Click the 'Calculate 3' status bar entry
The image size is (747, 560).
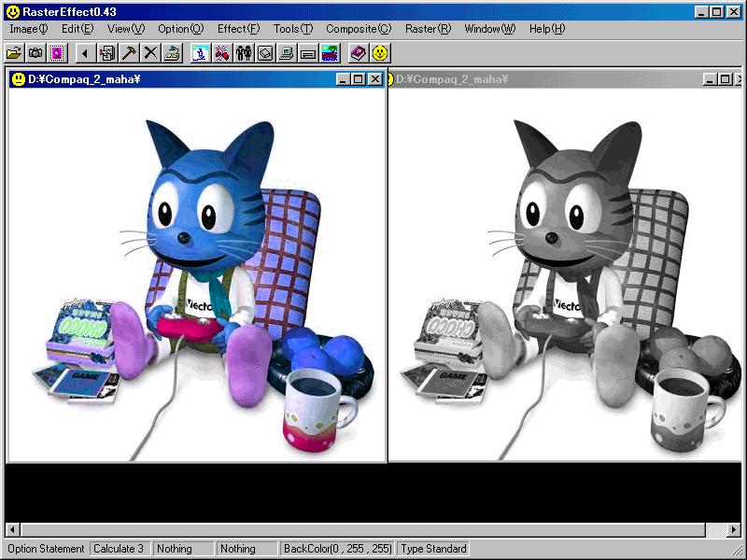pos(120,549)
